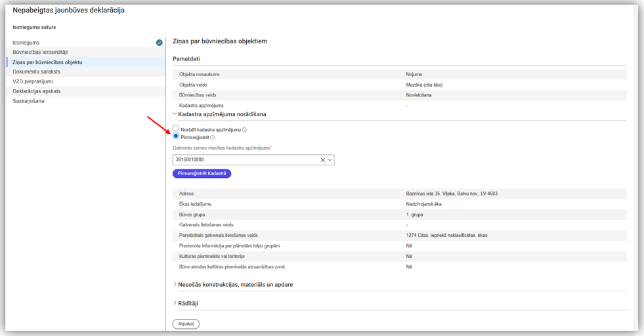Navigate to VZD pieprasījumi section

(32, 81)
